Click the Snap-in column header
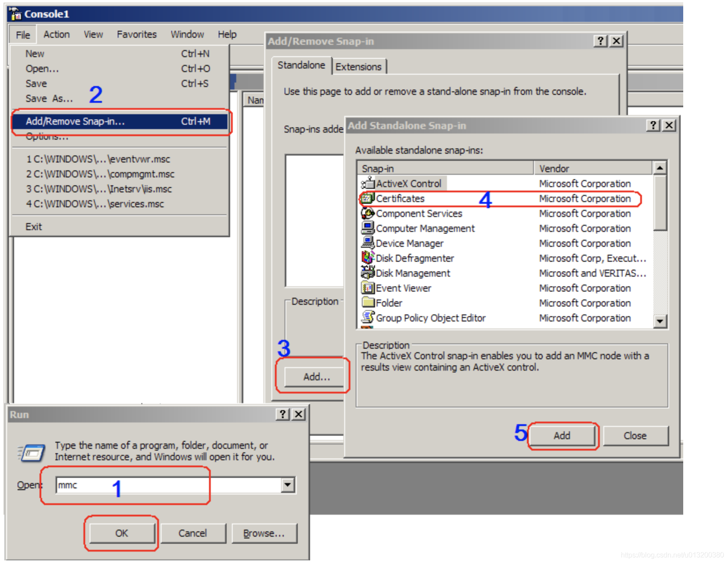 [446, 168]
